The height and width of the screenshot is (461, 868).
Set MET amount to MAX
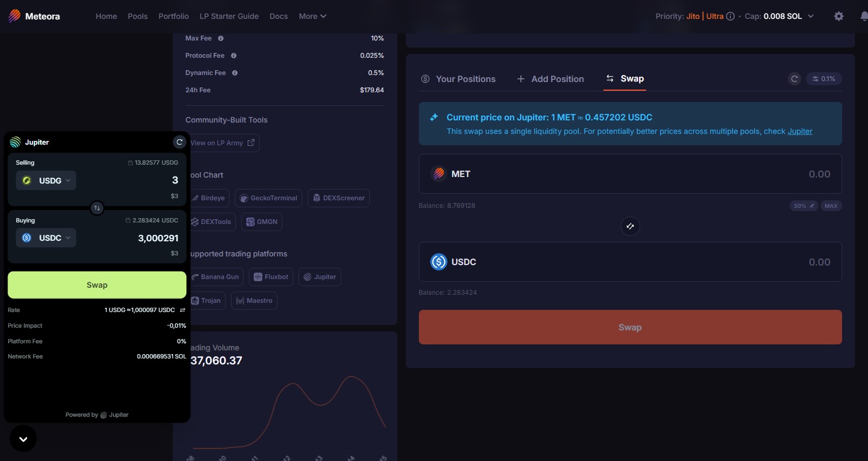[x=831, y=206]
